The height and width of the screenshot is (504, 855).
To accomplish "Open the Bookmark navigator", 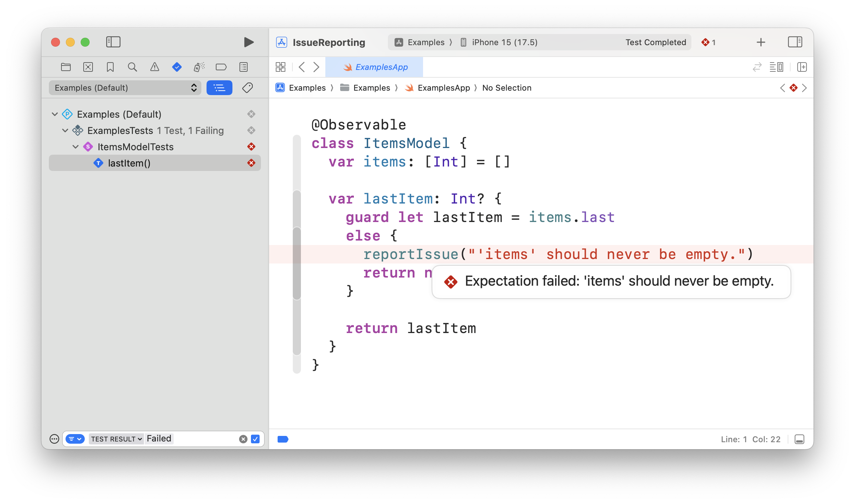I will (x=110, y=67).
